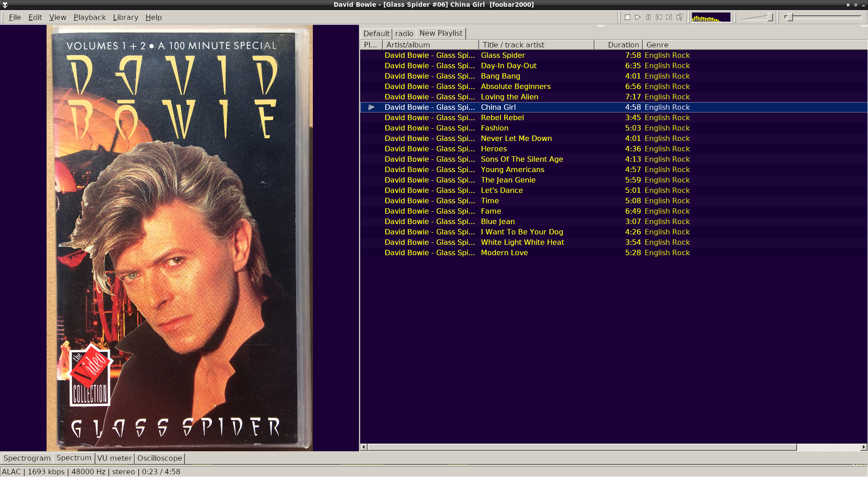The height and width of the screenshot is (477, 868).
Task: Select the Let's Dance track
Action: pos(502,190)
